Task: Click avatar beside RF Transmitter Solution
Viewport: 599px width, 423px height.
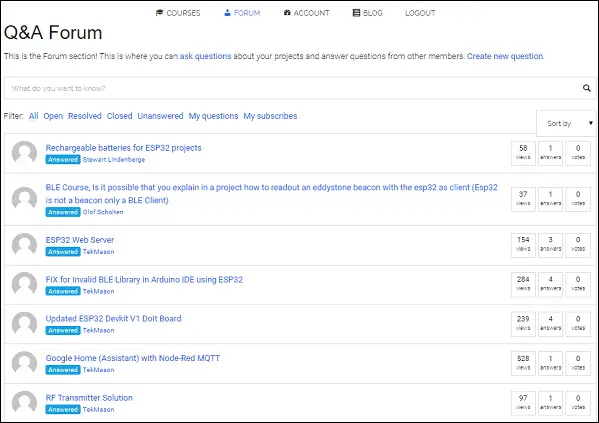Action: click(x=24, y=403)
